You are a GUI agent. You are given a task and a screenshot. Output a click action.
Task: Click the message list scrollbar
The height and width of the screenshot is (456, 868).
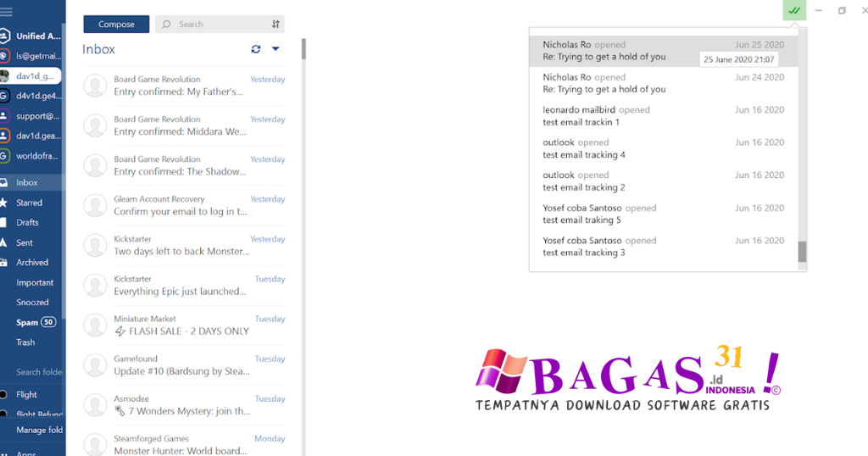[303, 48]
